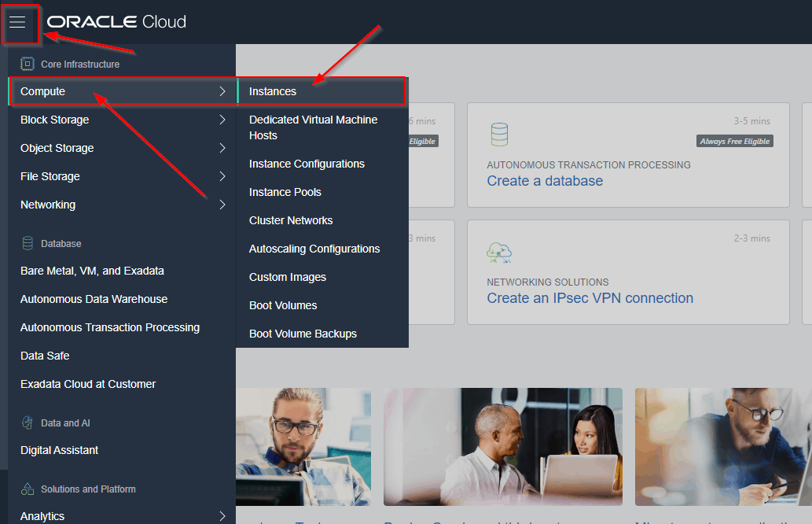Expand the Object Storage chevron
812x524 pixels.
222,148
